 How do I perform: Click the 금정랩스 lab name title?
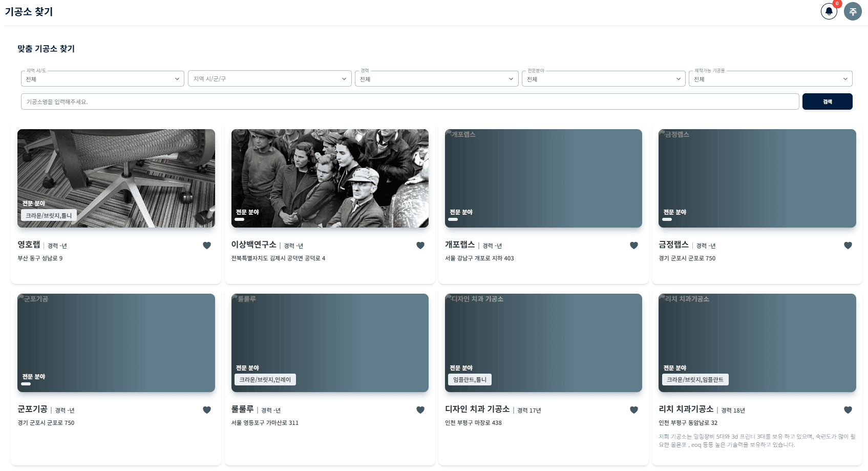673,245
